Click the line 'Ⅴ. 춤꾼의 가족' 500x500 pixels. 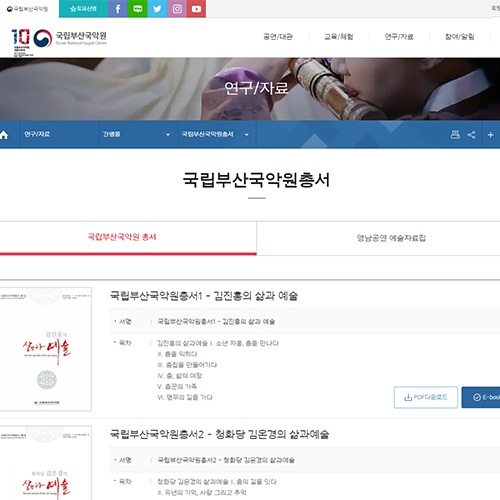[x=177, y=387]
